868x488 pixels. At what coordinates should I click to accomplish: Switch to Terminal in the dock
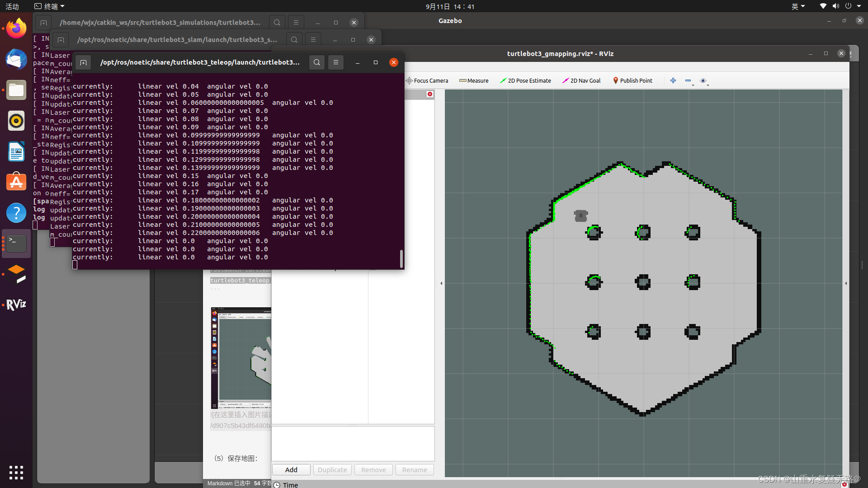click(16, 244)
